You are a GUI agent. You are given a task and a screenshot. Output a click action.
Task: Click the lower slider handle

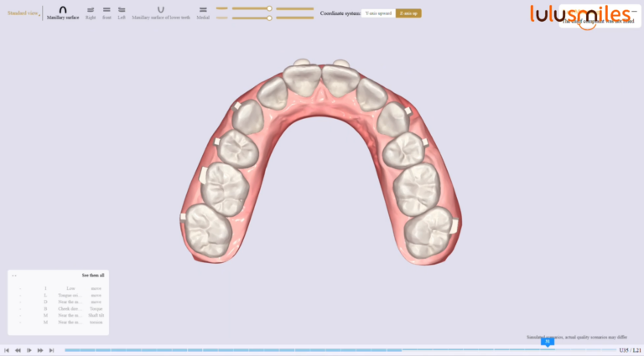pos(268,18)
